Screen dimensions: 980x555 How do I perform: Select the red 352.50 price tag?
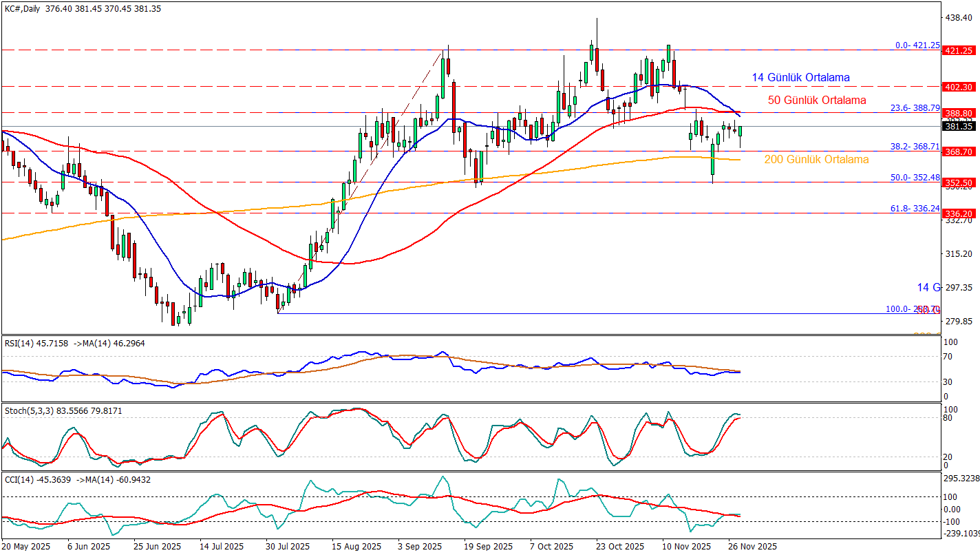click(x=959, y=182)
